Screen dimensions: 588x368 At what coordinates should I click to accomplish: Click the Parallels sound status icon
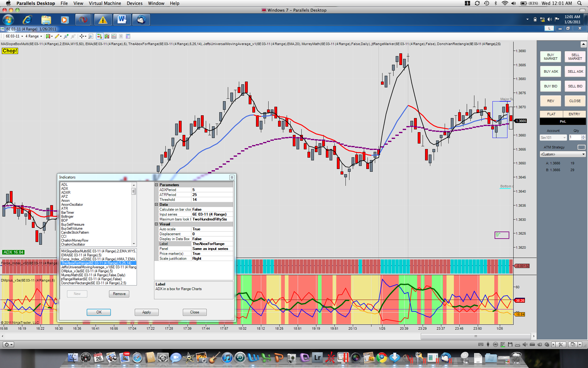point(525,344)
